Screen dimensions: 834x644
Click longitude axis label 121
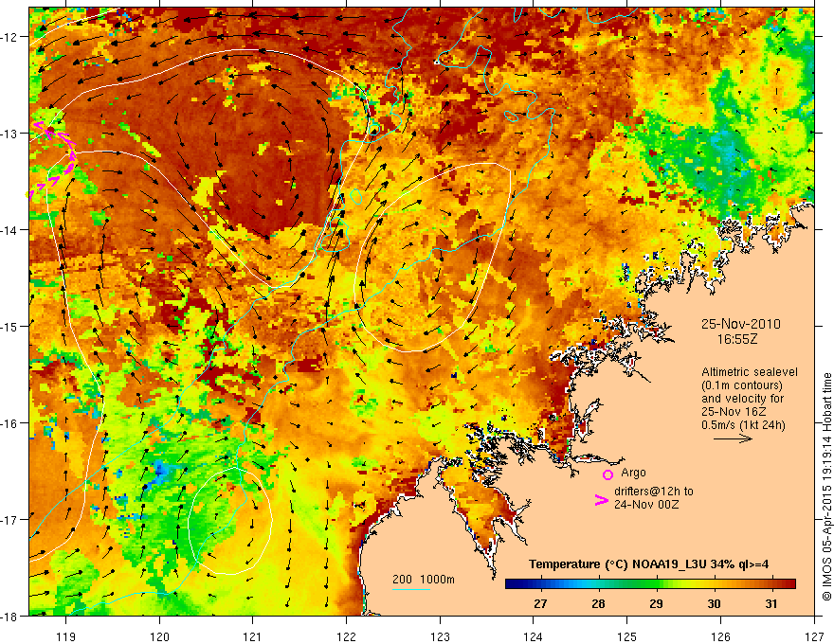(x=253, y=636)
